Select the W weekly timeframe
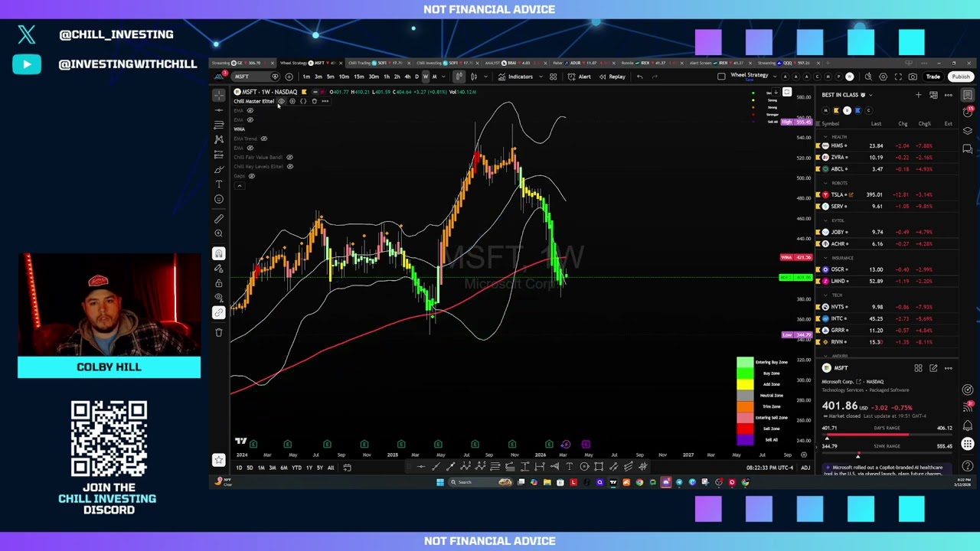980x551 pixels. 426,77
